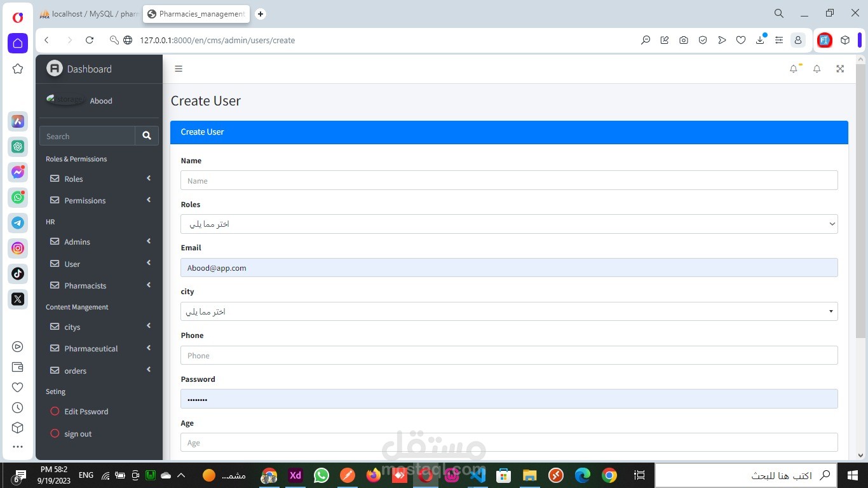This screenshot has width=868, height=488.
Task: Open the shield privacy protection icon
Action: click(703, 40)
